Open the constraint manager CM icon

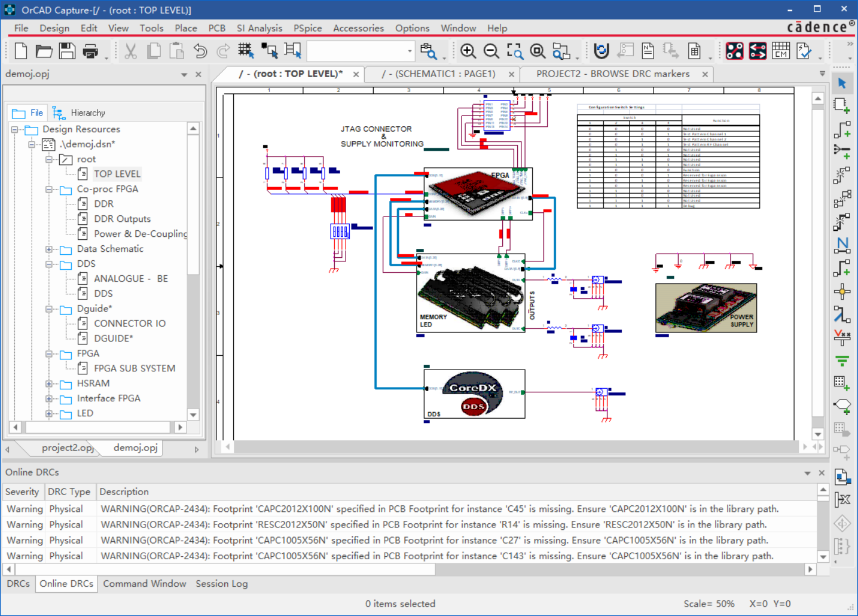pos(781,51)
